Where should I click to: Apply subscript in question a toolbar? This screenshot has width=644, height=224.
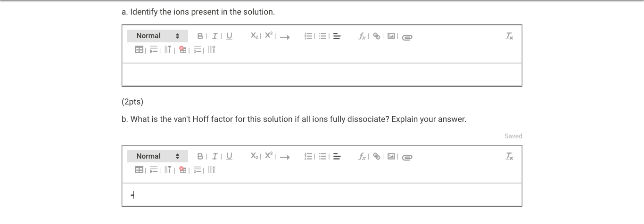coord(254,36)
